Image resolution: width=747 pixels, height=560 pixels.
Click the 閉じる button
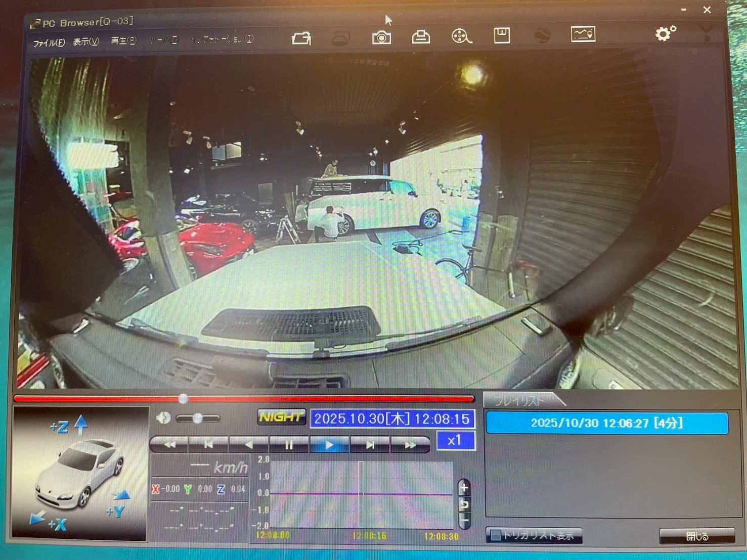coord(697,536)
